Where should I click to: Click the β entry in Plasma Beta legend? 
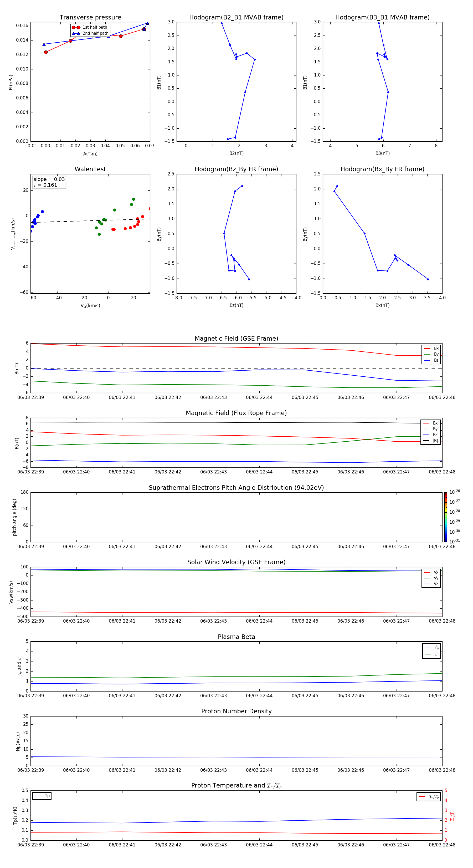click(x=431, y=654)
